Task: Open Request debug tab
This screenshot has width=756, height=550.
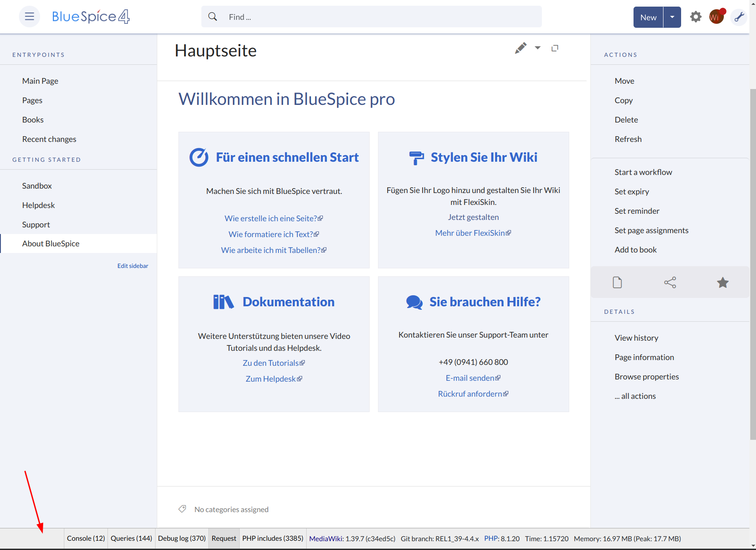Action: [224, 539]
